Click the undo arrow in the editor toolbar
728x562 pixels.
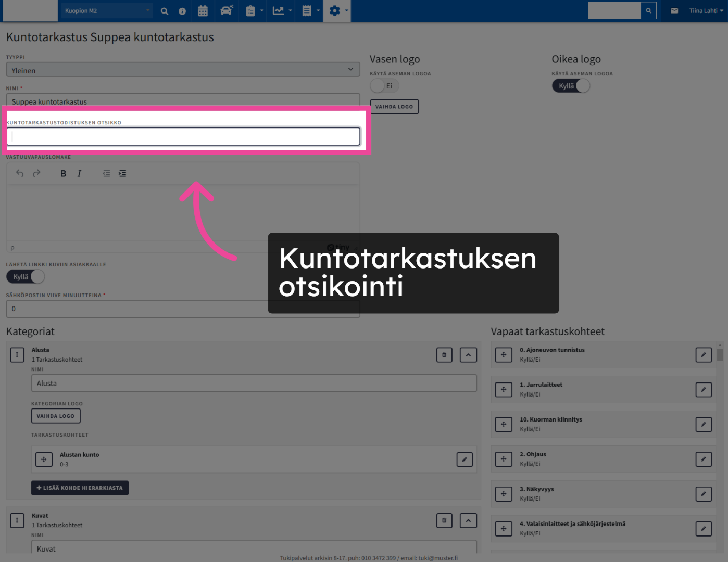tap(20, 174)
